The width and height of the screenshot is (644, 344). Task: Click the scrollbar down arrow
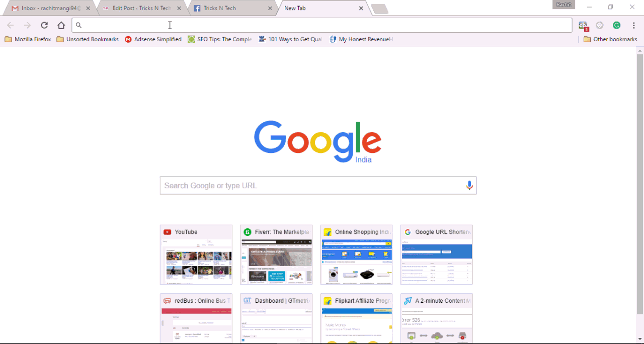pyautogui.click(x=639, y=339)
